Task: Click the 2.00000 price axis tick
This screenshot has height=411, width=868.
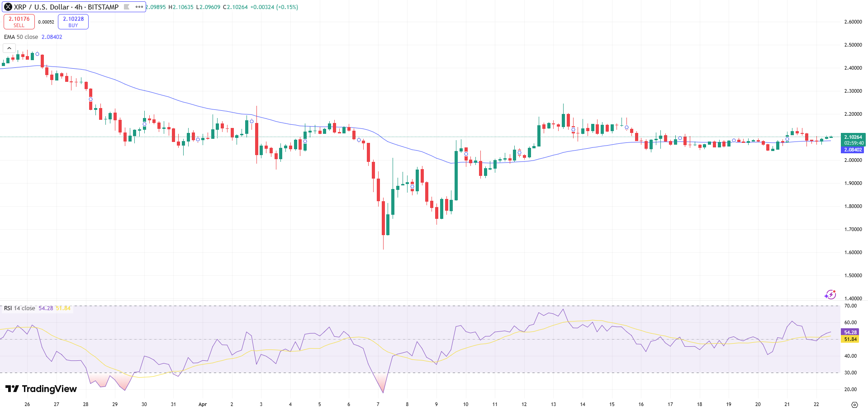Action: (853, 160)
